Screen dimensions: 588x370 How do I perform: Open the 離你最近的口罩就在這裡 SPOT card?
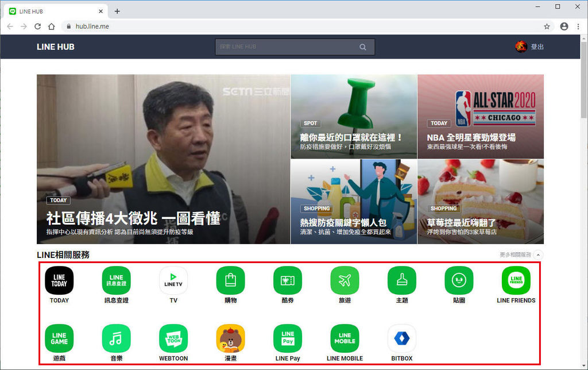tap(354, 116)
